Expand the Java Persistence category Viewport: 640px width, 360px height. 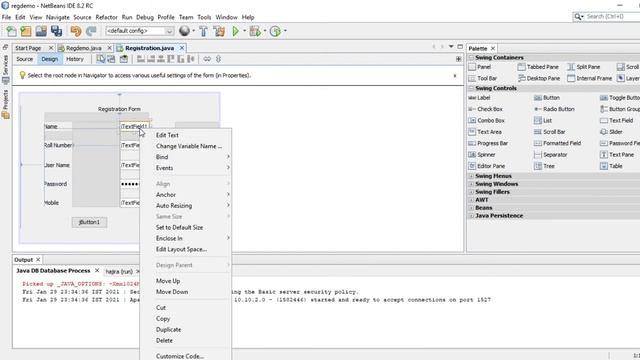tap(471, 216)
